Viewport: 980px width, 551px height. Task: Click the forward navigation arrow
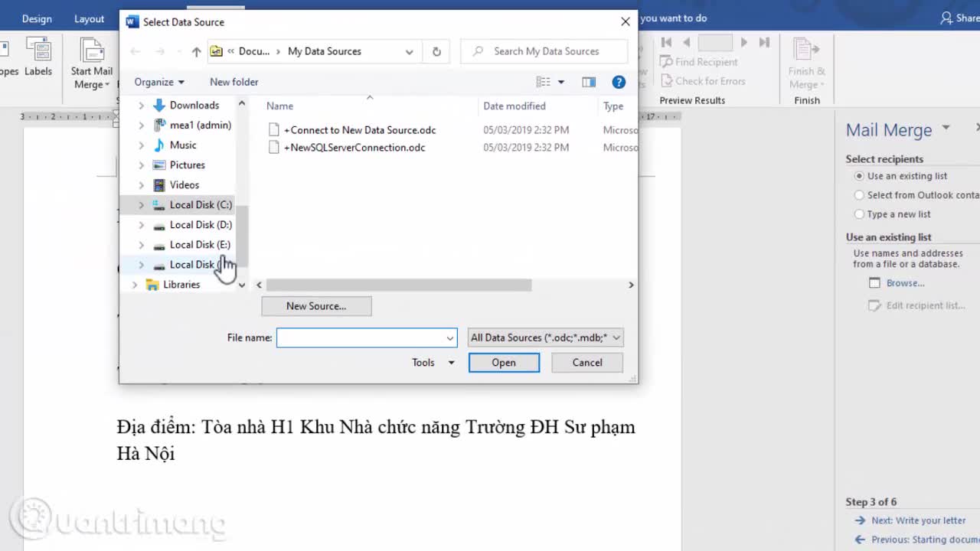pos(160,51)
